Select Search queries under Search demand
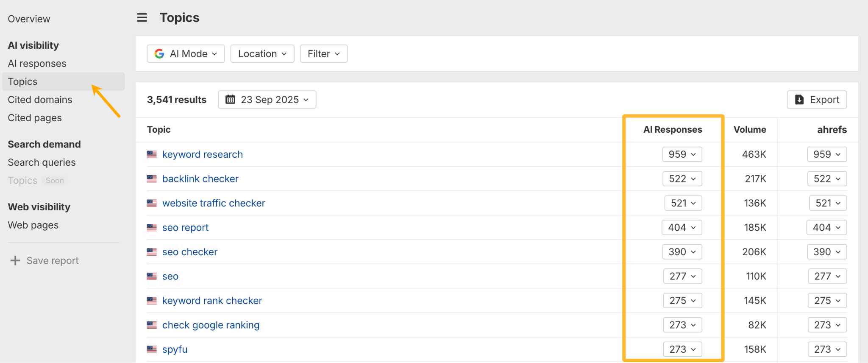The height and width of the screenshot is (363, 868). 42,162
